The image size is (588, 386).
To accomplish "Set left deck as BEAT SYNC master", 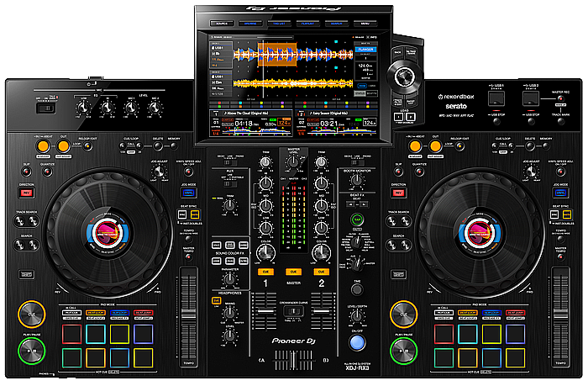I will coord(195,214).
